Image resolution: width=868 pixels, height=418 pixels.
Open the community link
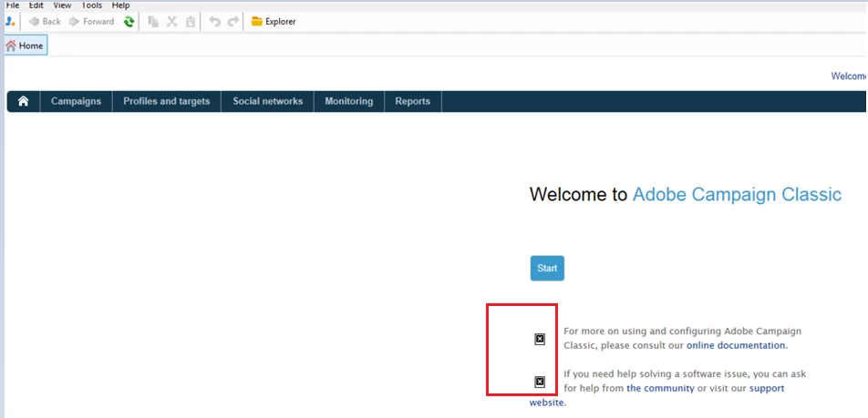660,388
